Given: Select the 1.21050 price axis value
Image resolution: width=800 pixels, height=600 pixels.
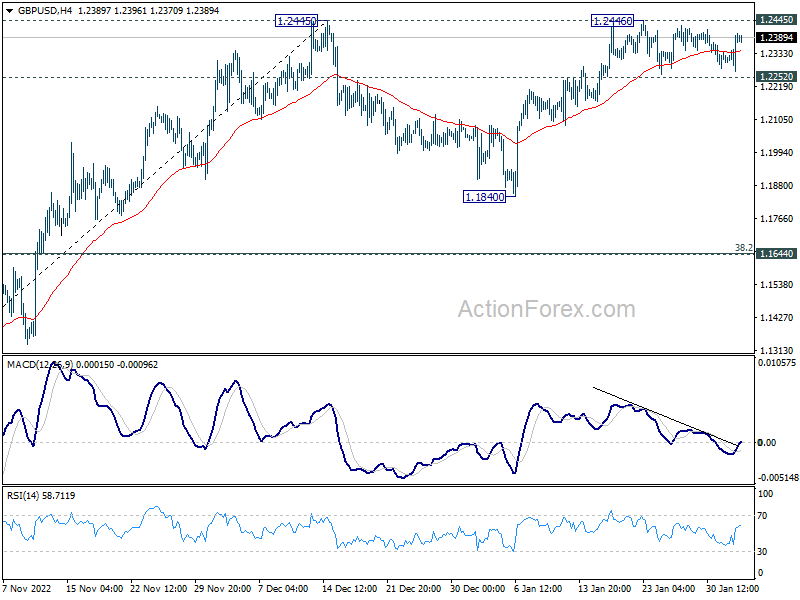Looking at the screenshot, I should 776,119.
